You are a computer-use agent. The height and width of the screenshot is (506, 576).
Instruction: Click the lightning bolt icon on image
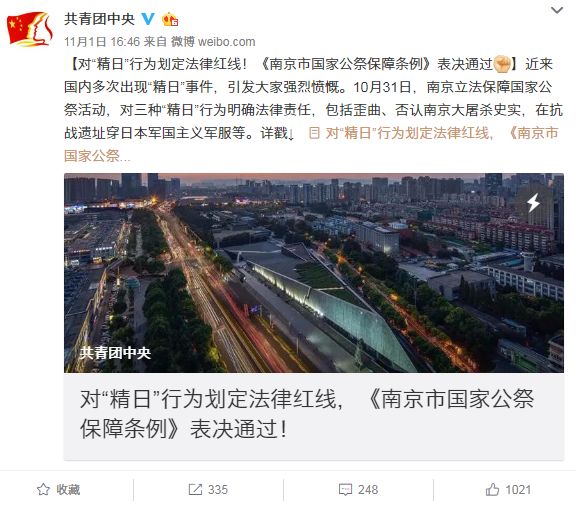pyautogui.click(x=533, y=202)
